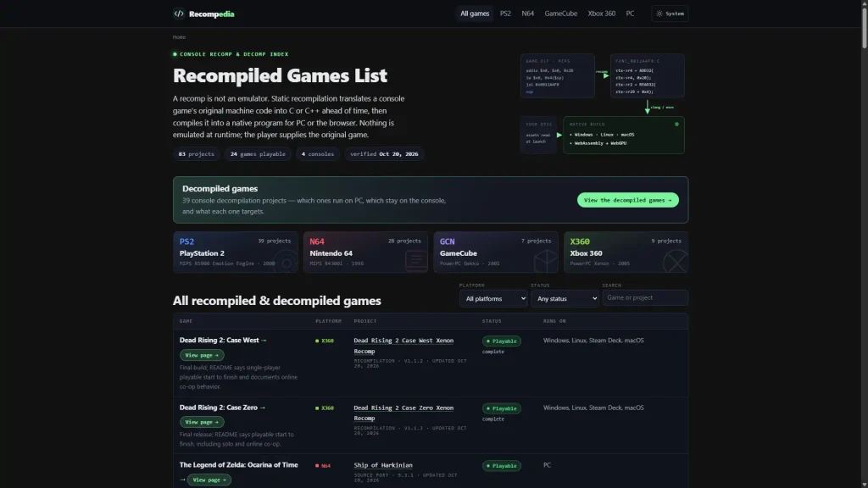Click the NATIVE BUILD diagram box
Viewport: 868px width, 488px height.
pos(624,135)
